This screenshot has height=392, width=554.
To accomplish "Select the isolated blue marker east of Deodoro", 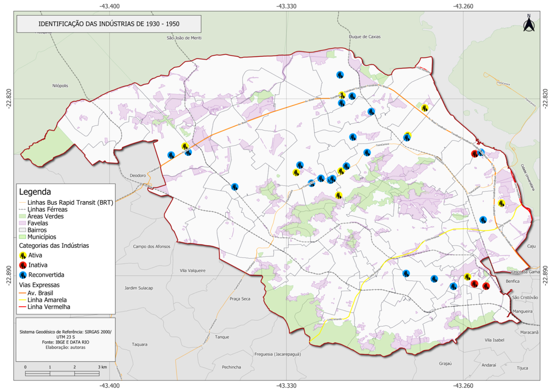I will coord(234,187).
